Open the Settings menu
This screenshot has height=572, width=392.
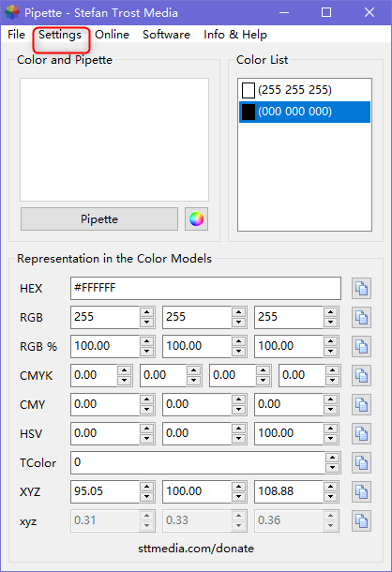(x=60, y=35)
